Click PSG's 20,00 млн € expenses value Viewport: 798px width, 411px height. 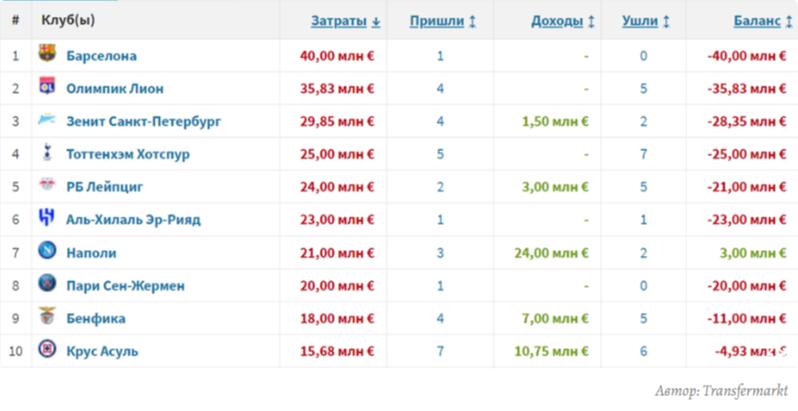337,285
